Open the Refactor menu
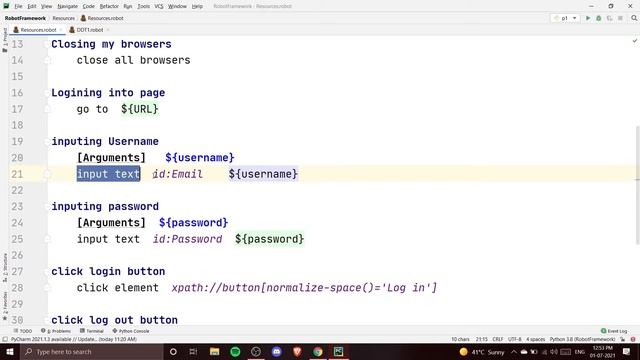This screenshot has width=640, height=360. (x=109, y=6)
